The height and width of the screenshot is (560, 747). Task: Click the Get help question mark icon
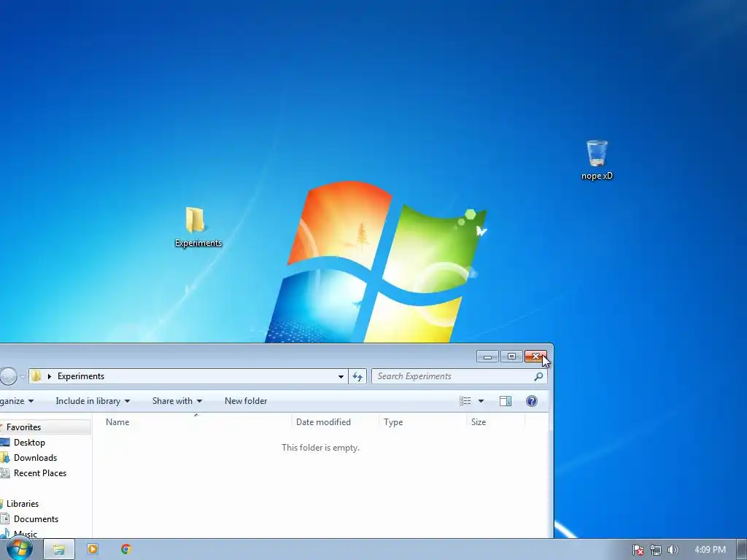coord(532,401)
